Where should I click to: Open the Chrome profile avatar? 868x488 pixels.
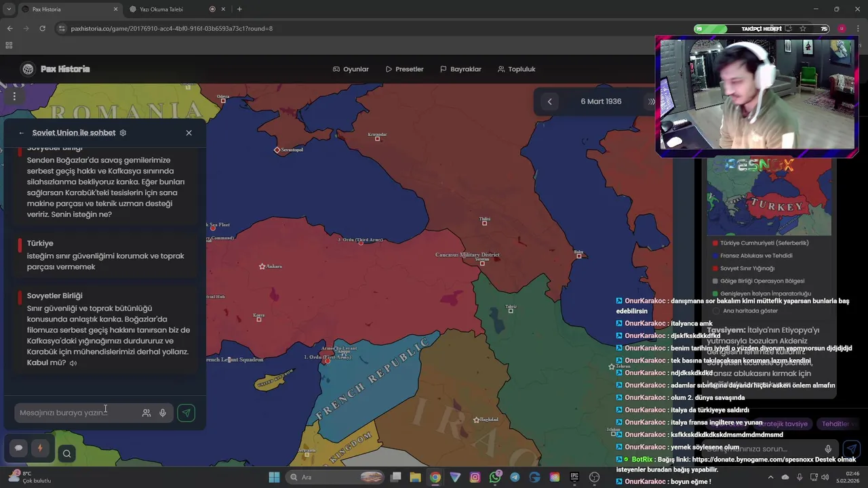click(842, 28)
